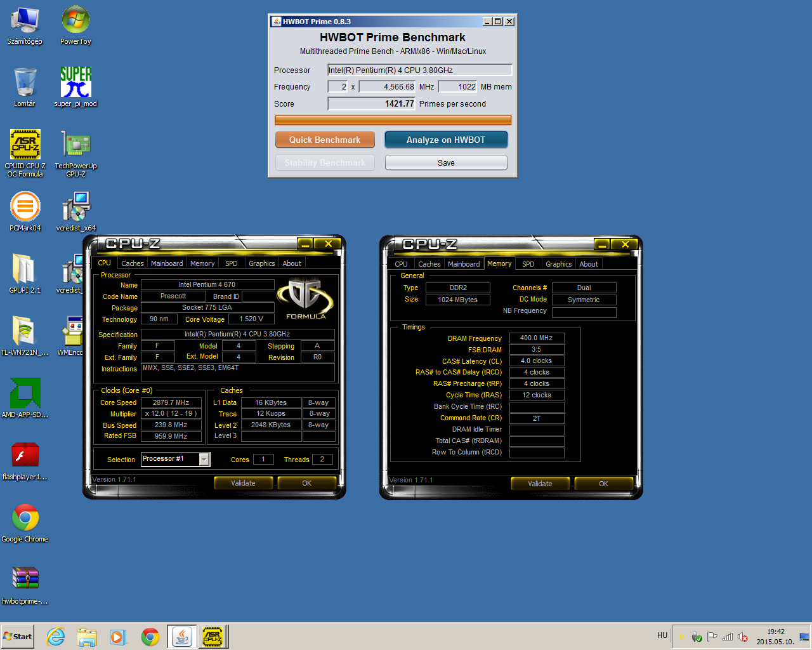Launch super_pi_mod shortcut
812x650 pixels.
[75, 88]
